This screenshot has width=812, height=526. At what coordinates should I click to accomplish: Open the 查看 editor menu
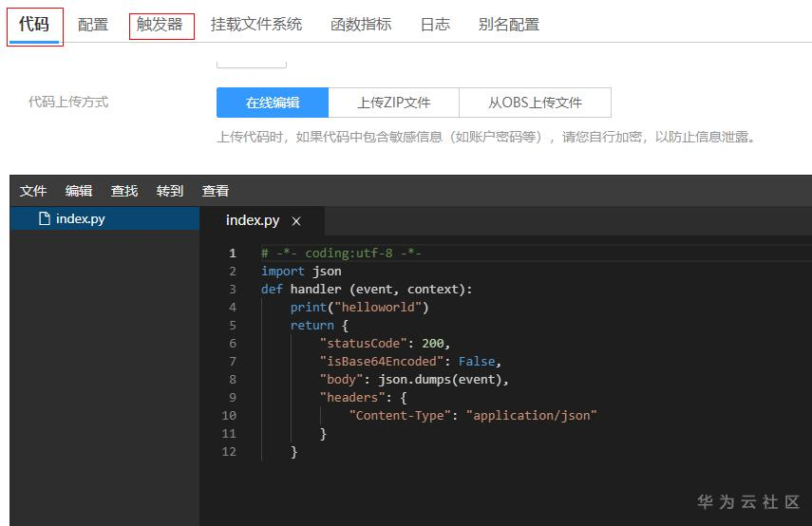pyautogui.click(x=216, y=191)
